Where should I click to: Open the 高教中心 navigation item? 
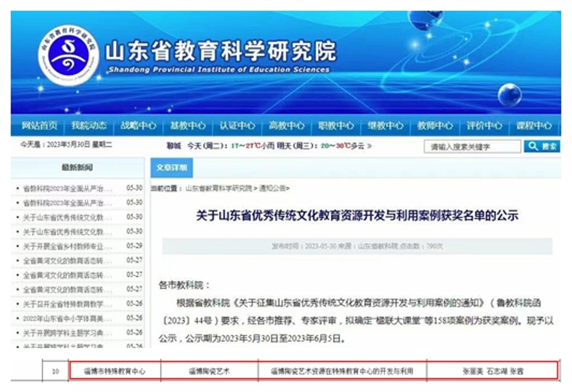[287, 126]
